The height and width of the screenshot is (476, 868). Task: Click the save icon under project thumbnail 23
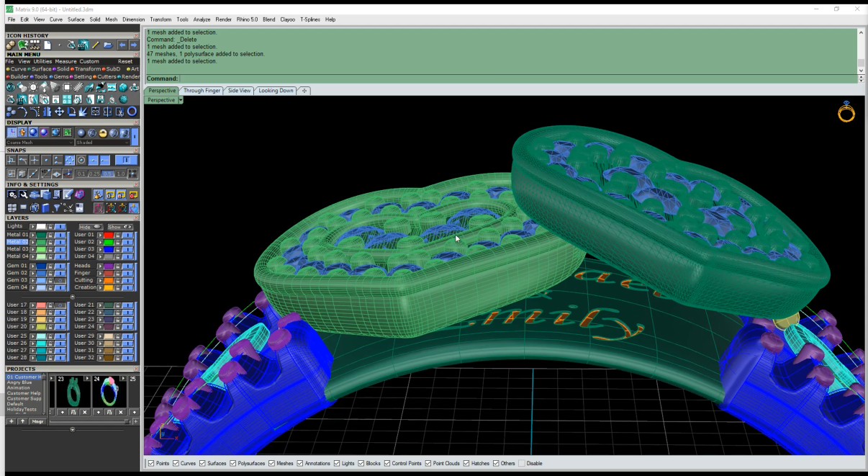(x=73, y=412)
